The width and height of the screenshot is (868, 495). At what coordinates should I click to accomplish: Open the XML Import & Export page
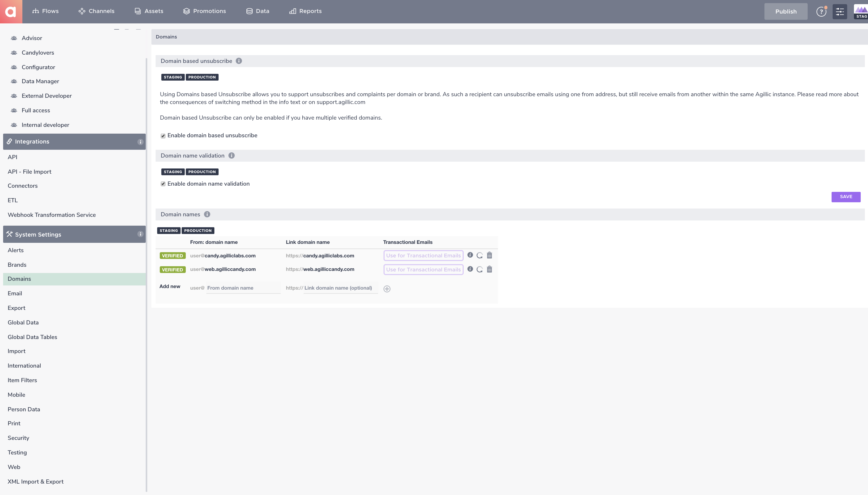pyautogui.click(x=36, y=482)
